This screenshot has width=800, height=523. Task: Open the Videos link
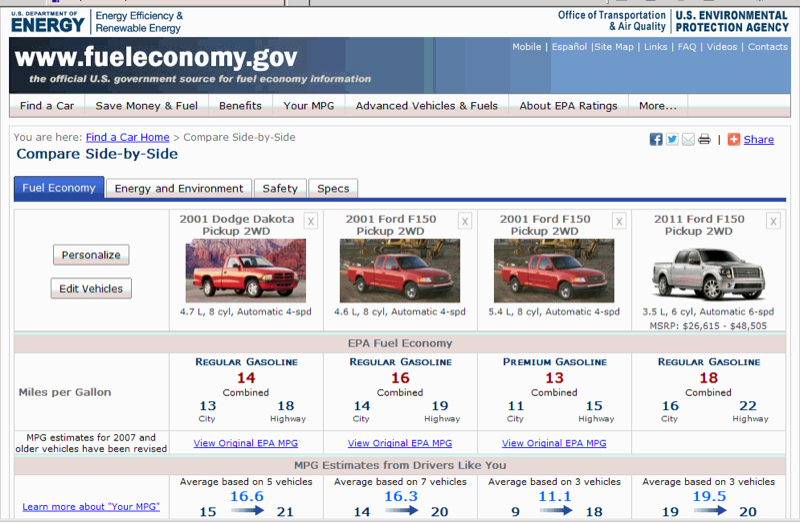click(x=722, y=46)
